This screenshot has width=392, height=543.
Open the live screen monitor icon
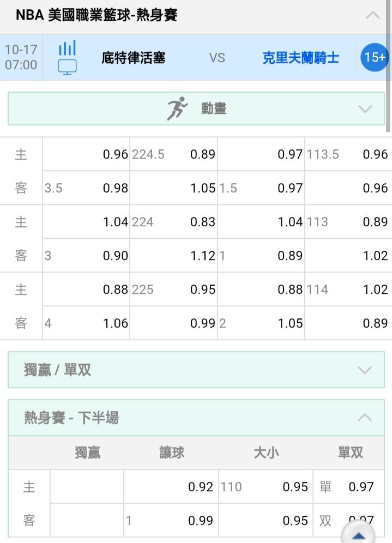point(67,67)
